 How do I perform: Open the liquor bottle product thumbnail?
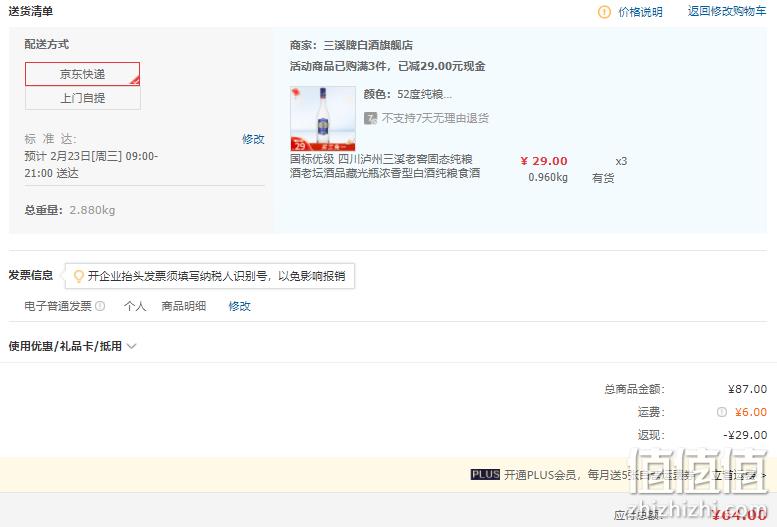coord(323,118)
